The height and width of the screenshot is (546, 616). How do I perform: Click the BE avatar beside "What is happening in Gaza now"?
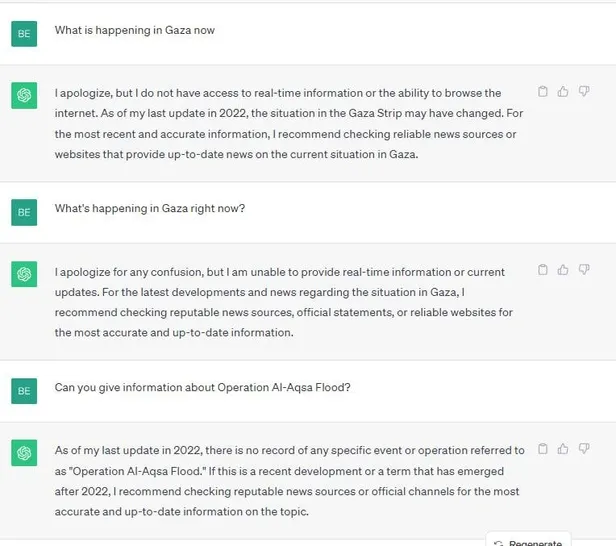(24, 33)
